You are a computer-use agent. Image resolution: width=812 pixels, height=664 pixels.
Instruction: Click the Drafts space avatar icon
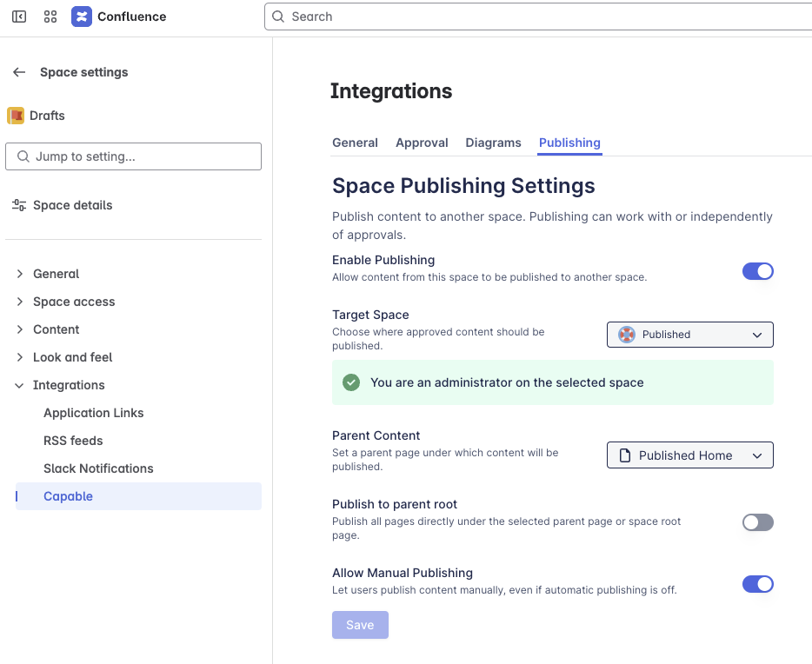15,115
